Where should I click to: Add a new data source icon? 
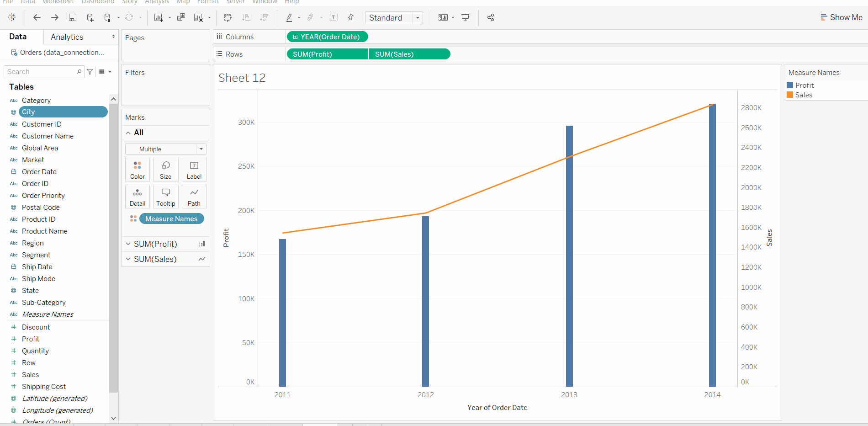pyautogui.click(x=90, y=17)
